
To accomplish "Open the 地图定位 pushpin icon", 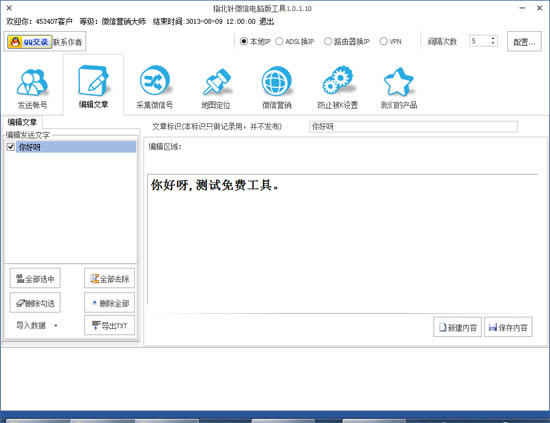I will pyautogui.click(x=216, y=82).
